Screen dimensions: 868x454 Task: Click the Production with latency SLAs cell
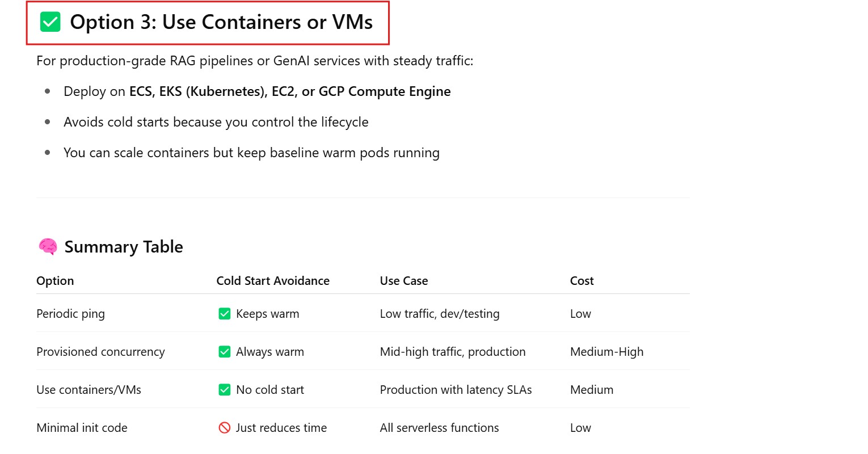click(x=456, y=390)
